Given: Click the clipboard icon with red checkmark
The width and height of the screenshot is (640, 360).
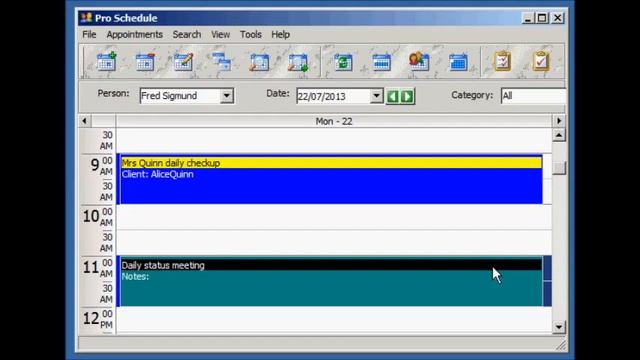Looking at the screenshot, I should pos(541,62).
